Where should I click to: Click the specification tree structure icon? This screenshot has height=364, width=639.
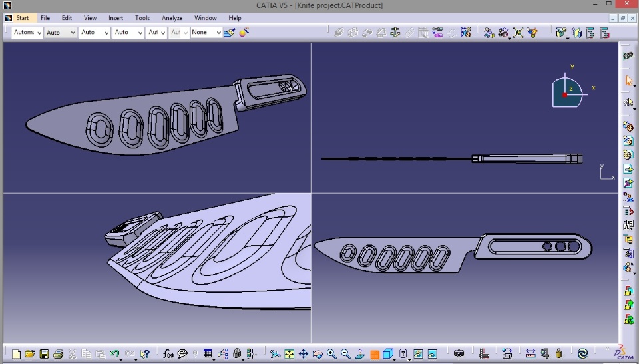click(222, 354)
